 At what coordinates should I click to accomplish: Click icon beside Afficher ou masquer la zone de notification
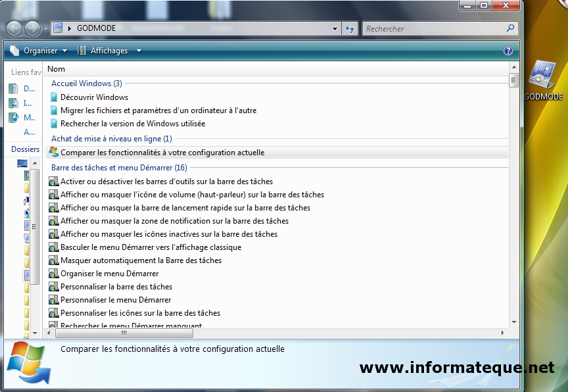point(54,221)
